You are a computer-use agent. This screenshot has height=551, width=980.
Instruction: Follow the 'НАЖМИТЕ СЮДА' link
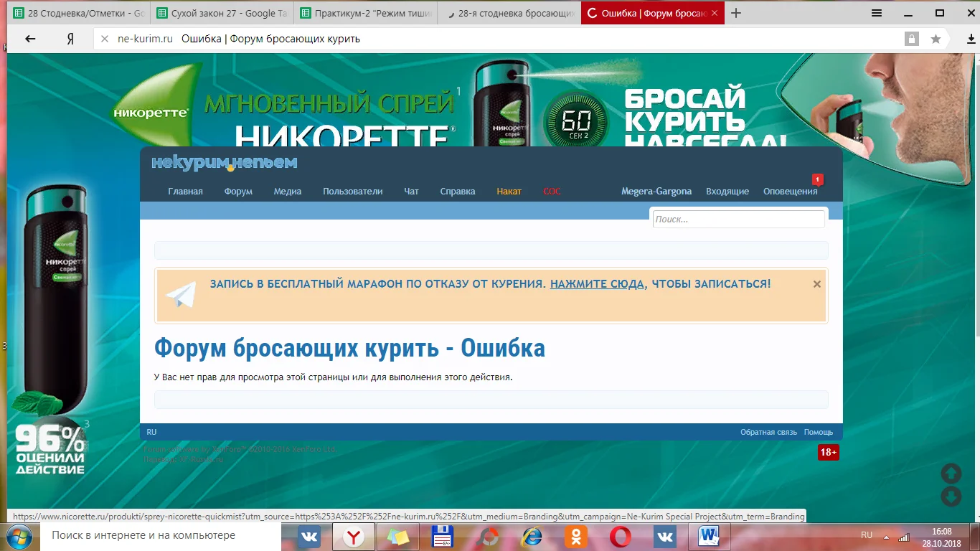pos(597,284)
